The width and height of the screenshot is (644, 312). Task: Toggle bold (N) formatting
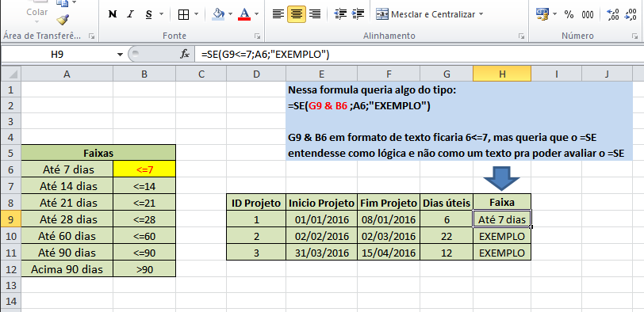(x=112, y=14)
